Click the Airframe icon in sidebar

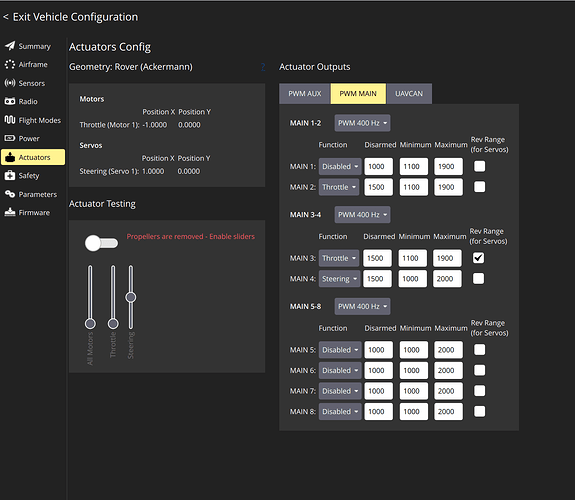tap(10, 64)
